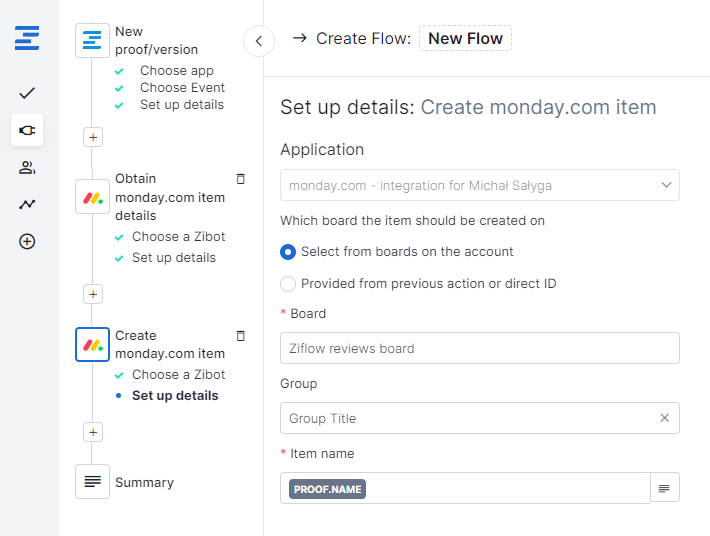Select 'Provided from previous action or direct ID'

tap(288, 284)
